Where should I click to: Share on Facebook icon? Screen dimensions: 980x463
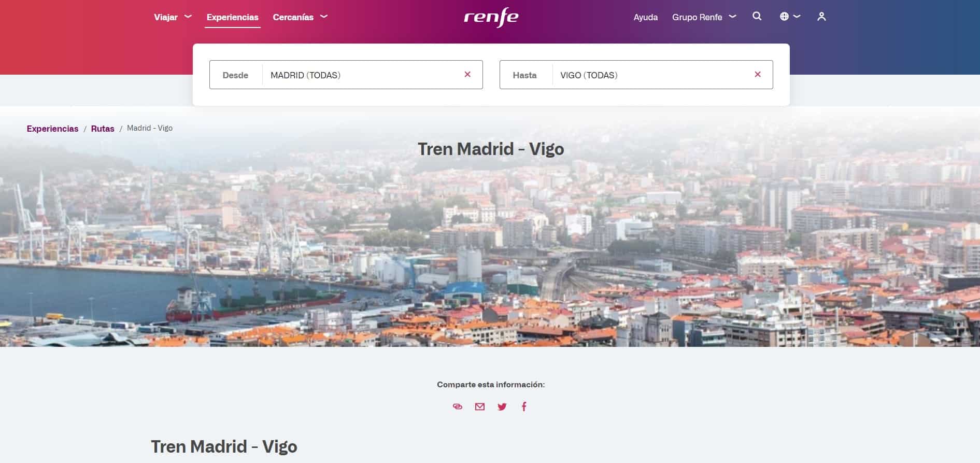click(524, 406)
